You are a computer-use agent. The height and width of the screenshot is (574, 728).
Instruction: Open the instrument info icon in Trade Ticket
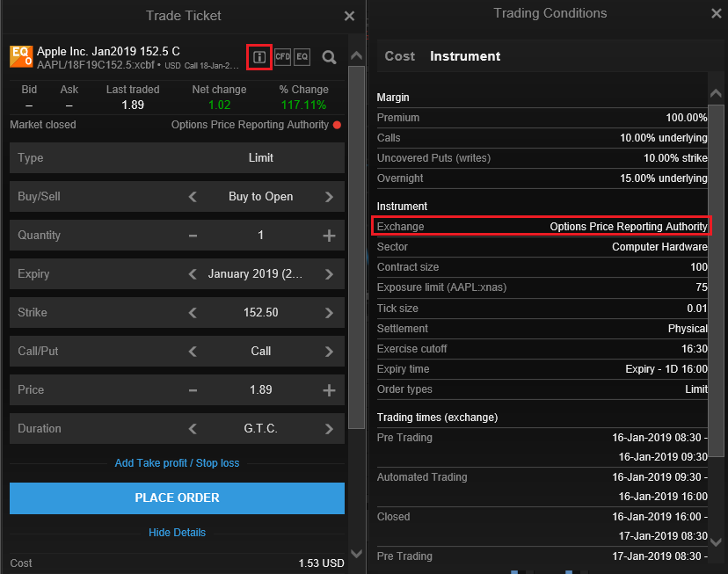259,57
